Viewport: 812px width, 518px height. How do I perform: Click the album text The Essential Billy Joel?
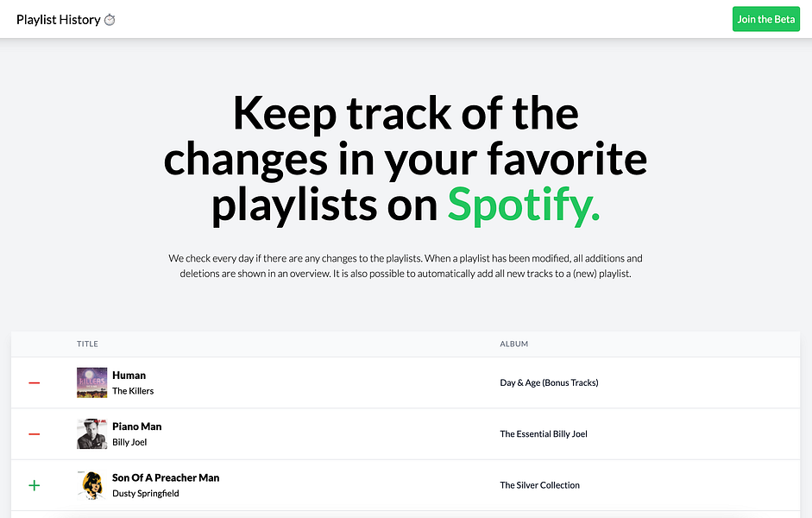(544, 434)
